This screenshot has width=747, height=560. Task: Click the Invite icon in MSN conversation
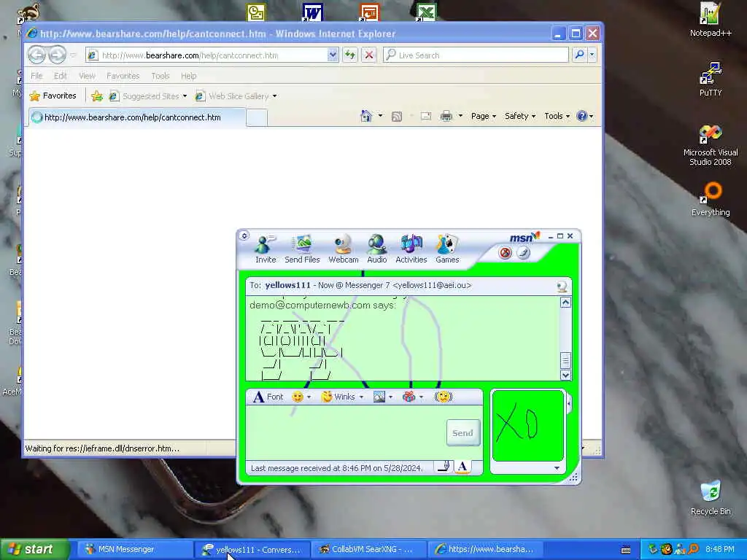click(266, 249)
